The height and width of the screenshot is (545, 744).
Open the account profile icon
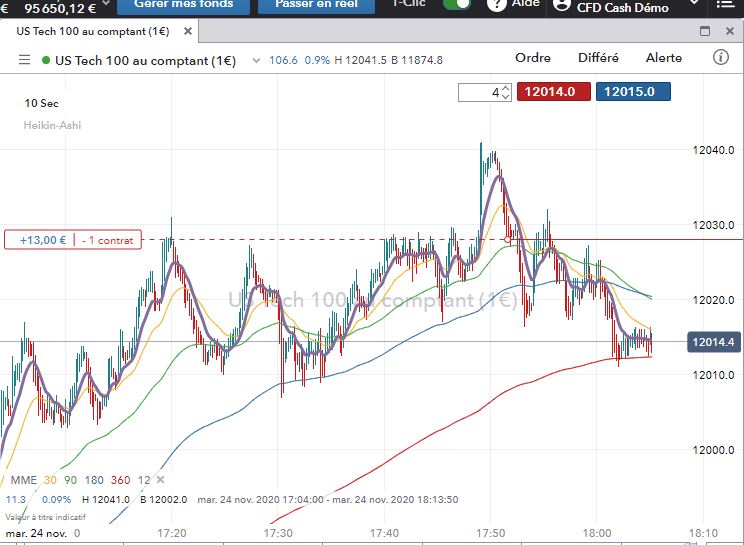[562, 5]
